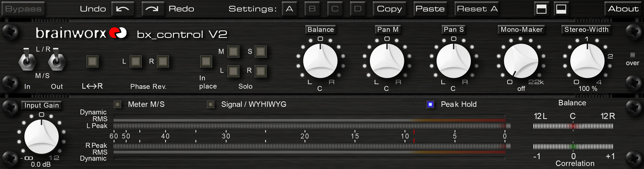The height and width of the screenshot is (169, 644).
Task: Select settings slot A
Action: 289,9
